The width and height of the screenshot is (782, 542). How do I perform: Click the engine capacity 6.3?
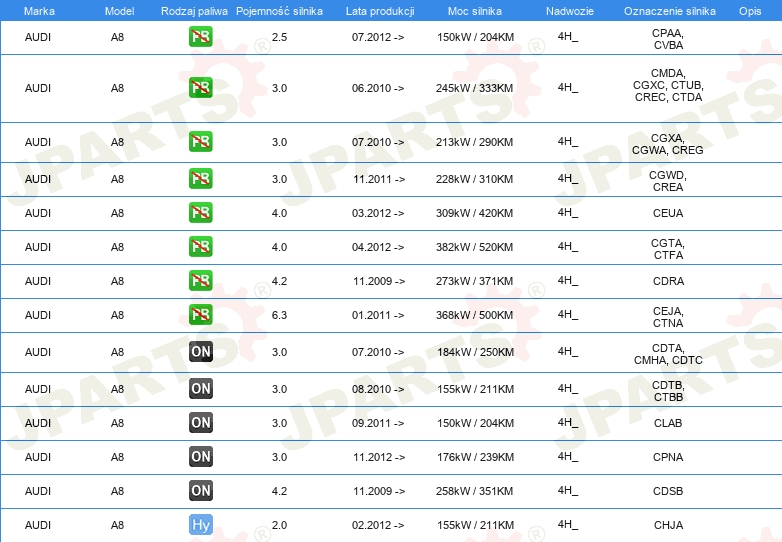tap(279, 315)
